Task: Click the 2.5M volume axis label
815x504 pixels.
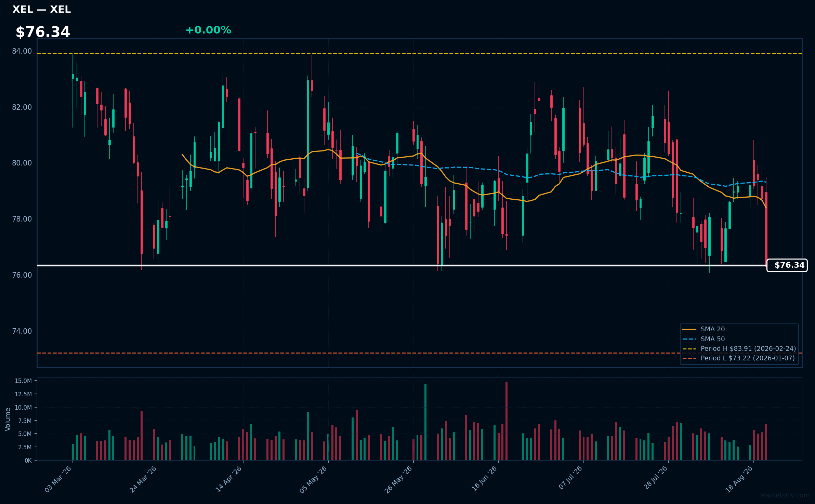Action: click(25, 447)
